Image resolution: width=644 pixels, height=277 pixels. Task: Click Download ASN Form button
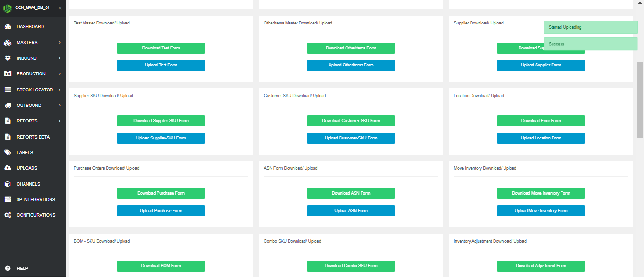pos(351,193)
